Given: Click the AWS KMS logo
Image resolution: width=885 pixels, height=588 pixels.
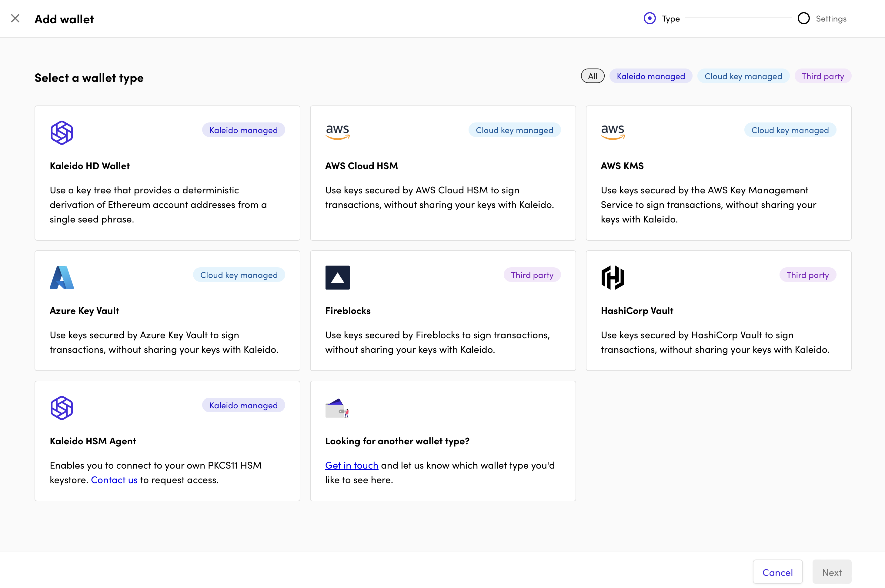Looking at the screenshot, I should (x=613, y=132).
